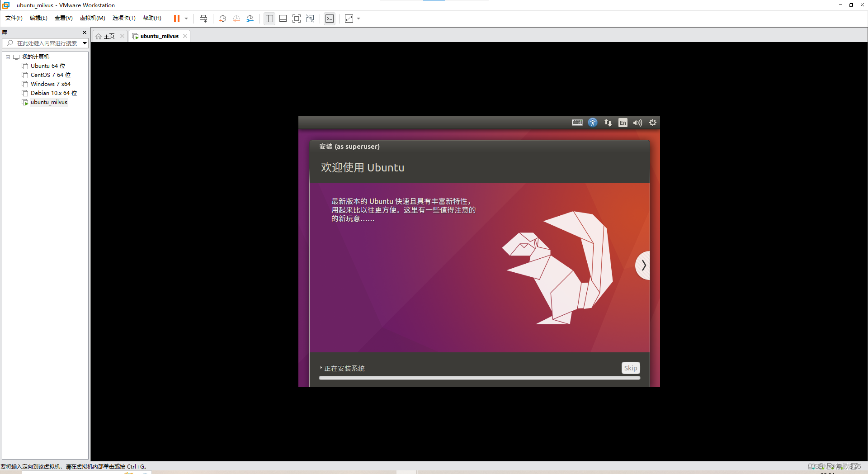Image resolution: width=868 pixels, height=474 pixels.
Task: Expand the 正在安装系统 details triangle
Action: pos(321,368)
